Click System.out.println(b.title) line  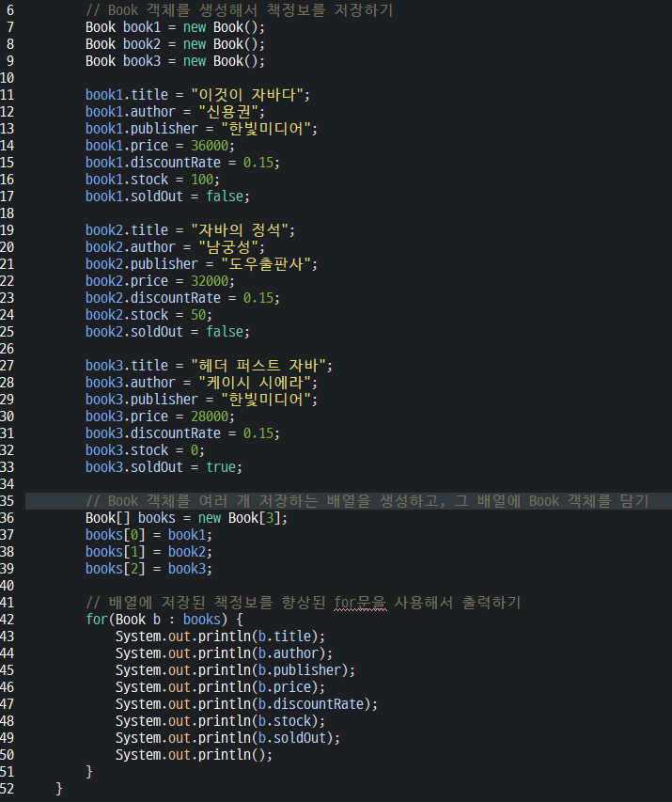(221, 636)
